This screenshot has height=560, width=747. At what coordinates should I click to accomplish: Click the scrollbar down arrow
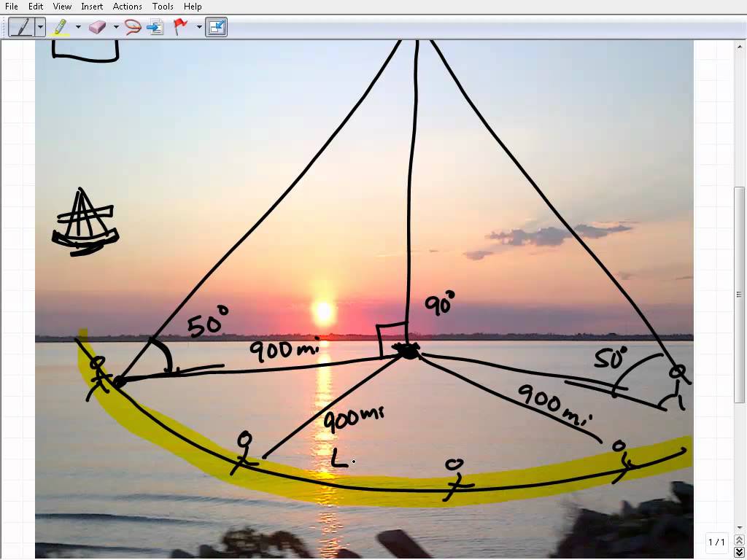(740, 528)
